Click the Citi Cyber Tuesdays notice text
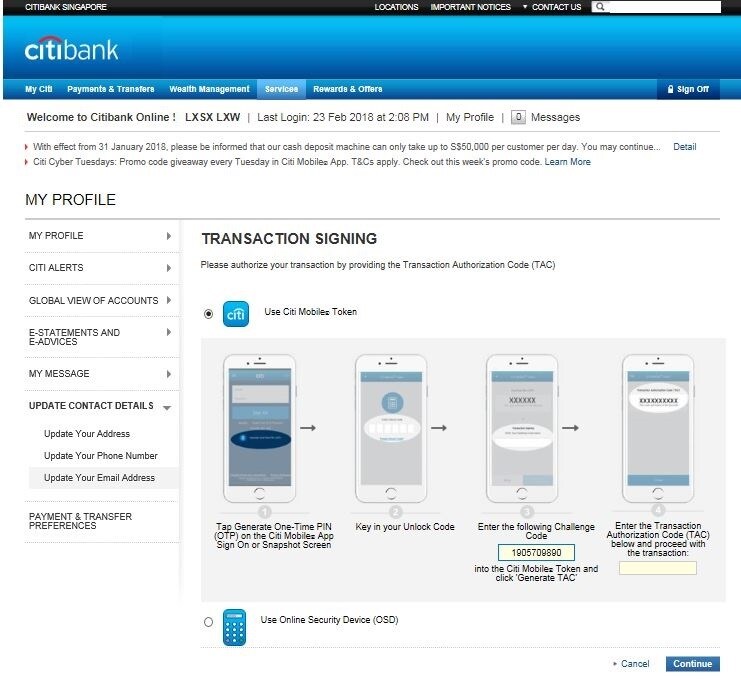 [288, 162]
